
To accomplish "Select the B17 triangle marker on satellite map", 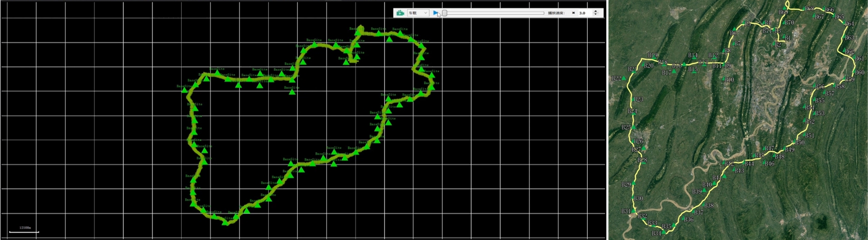I will pyautogui.click(x=673, y=71).
